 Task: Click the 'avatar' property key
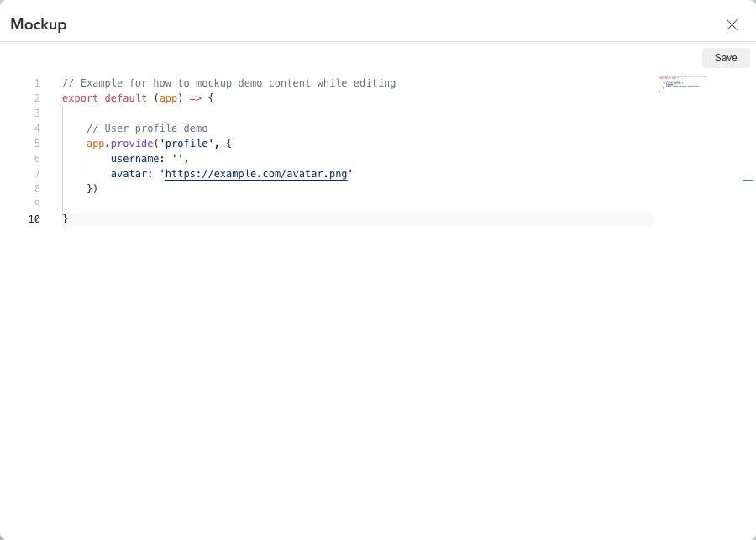coord(129,174)
